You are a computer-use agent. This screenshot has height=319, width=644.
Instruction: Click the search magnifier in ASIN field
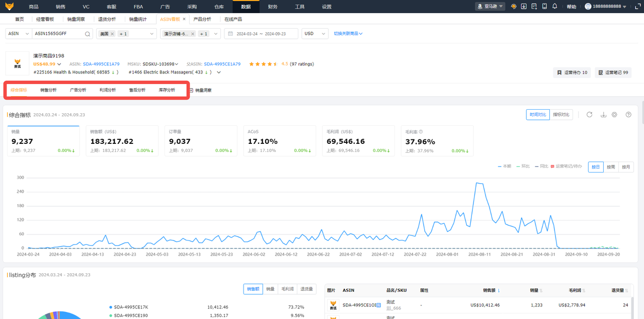point(88,34)
